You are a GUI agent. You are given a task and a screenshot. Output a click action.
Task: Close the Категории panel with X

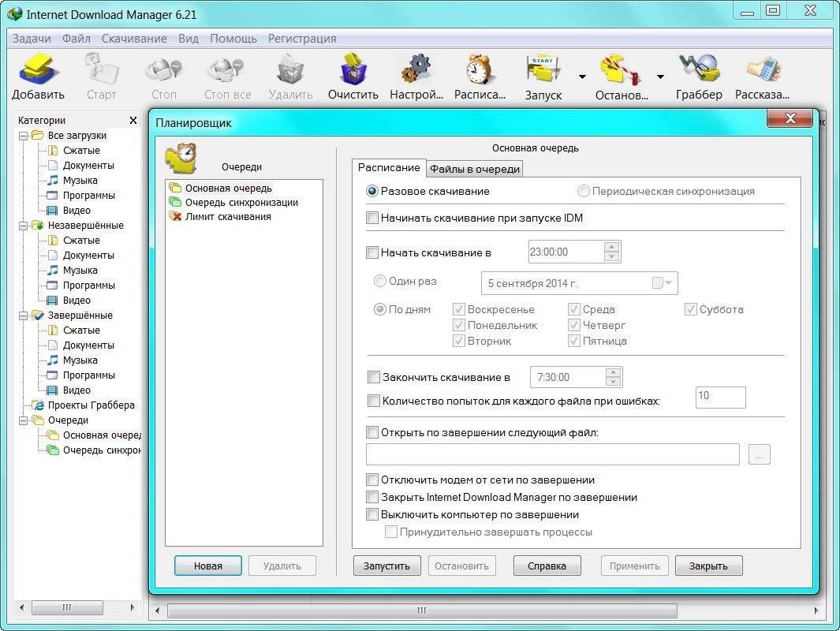coord(133,121)
